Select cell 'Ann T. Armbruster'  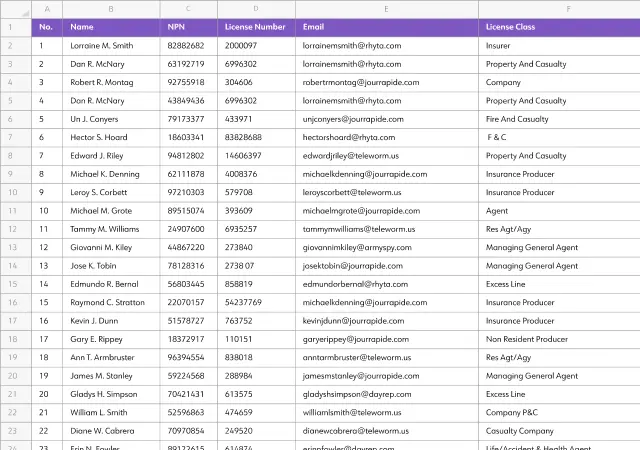click(x=111, y=358)
